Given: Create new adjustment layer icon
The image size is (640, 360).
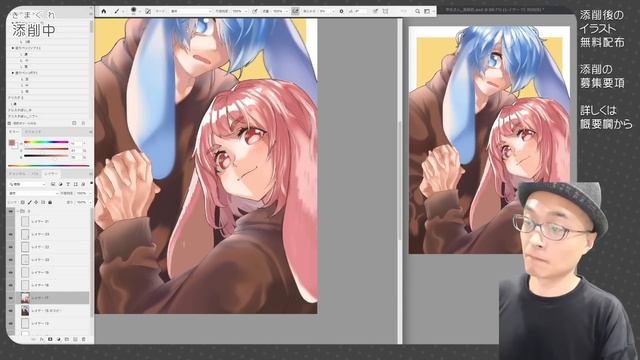Looking at the screenshot, I should [59, 339].
